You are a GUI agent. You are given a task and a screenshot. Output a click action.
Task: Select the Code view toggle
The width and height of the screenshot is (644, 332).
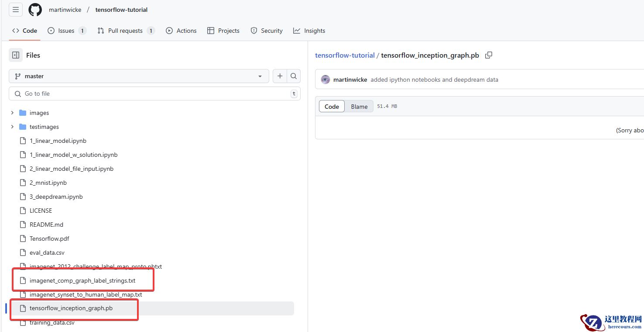pos(332,107)
